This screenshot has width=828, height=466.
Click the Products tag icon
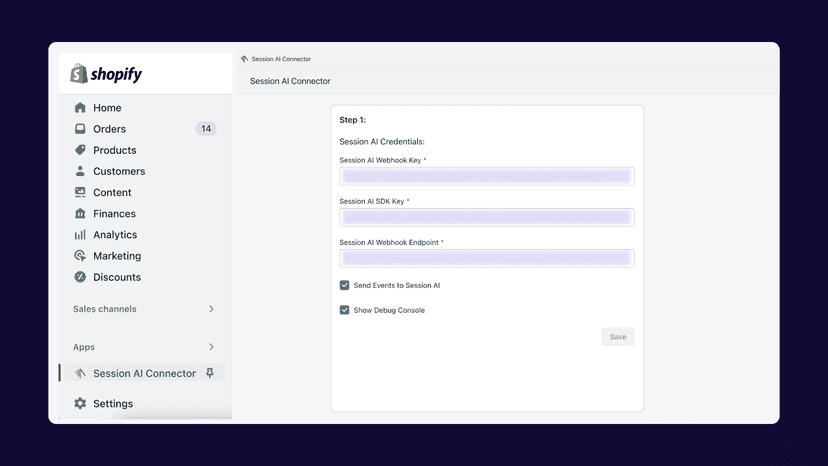pyautogui.click(x=80, y=150)
